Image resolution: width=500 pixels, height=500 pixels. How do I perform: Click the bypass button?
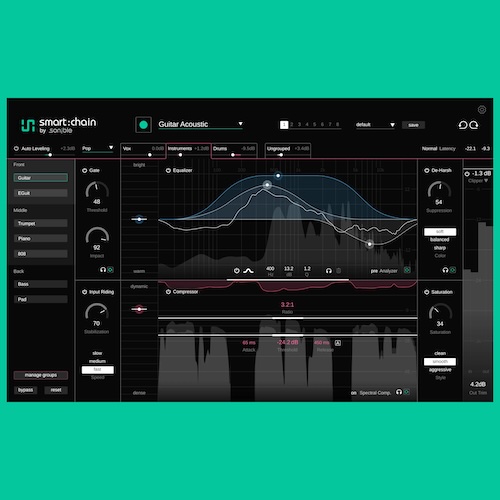[x=25, y=390]
